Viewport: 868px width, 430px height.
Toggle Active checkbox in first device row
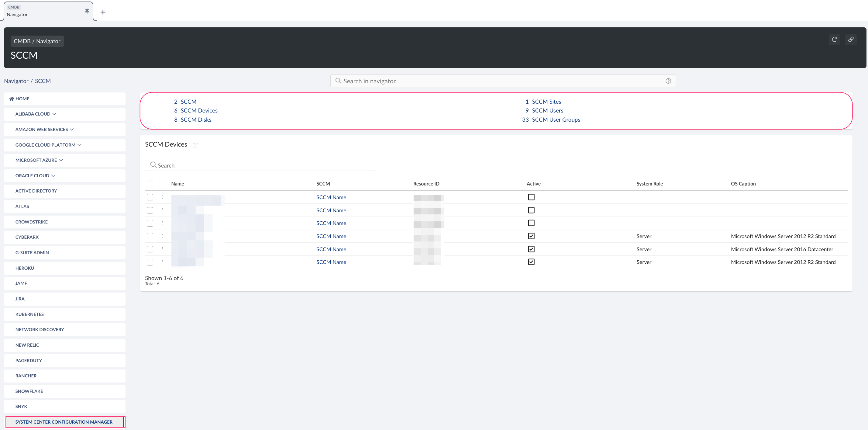point(531,197)
